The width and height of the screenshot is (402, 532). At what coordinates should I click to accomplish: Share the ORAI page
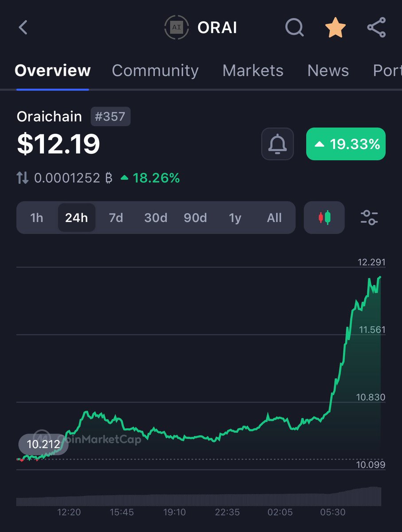pos(376,27)
